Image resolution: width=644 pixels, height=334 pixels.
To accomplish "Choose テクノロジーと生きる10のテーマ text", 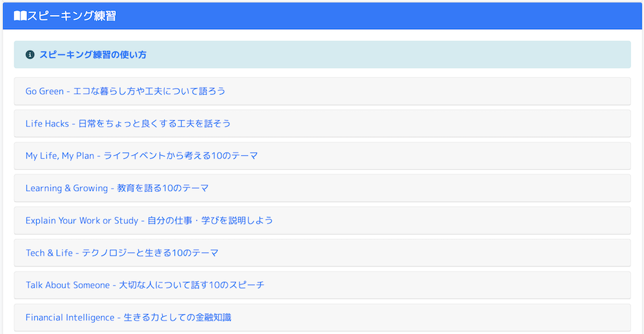I will pyautogui.click(x=150, y=253).
